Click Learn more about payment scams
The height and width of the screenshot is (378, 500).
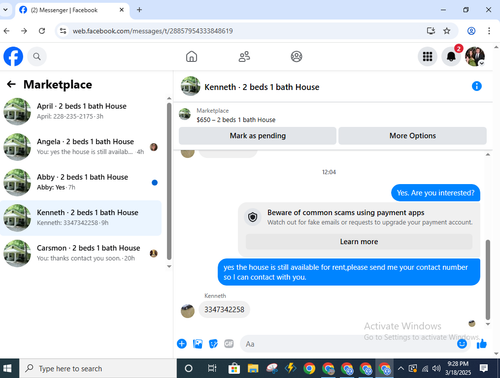tap(359, 242)
